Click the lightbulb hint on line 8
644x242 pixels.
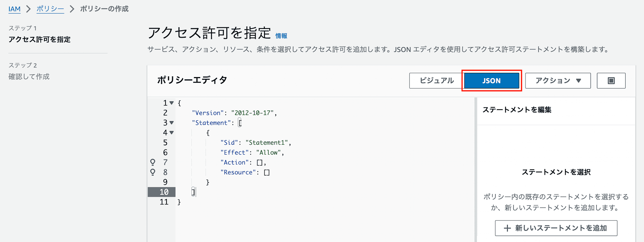click(x=153, y=172)
